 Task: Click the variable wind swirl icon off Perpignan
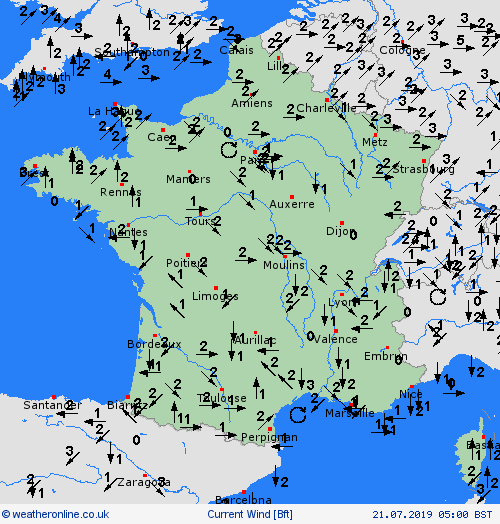click(298, 415)
